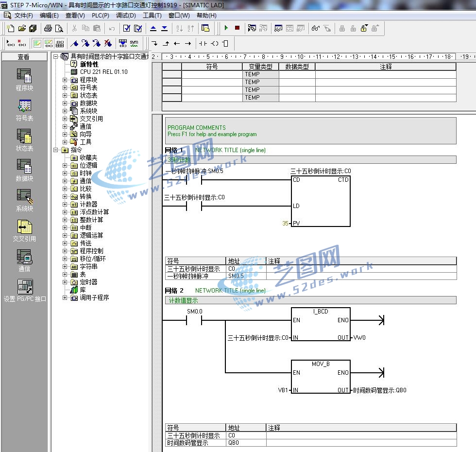The width and height of the screenshot is (476, 452).
Task: Open the 工具(T) menu
Action: click(x=152, y=16)
